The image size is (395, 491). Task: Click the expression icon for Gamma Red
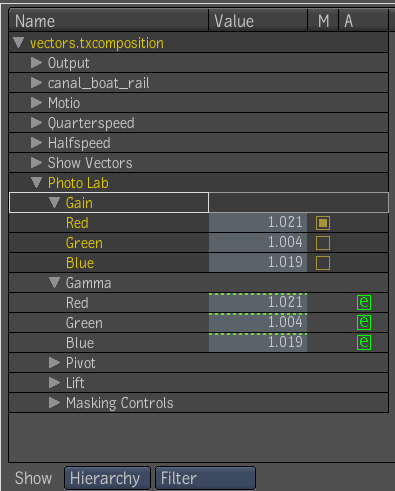pos(364,302)
